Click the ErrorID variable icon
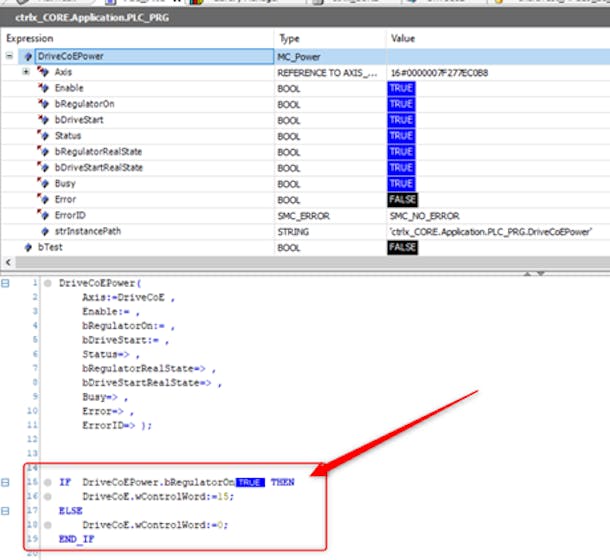This screenshot has height=560, width=610. (x=44, y=215)
